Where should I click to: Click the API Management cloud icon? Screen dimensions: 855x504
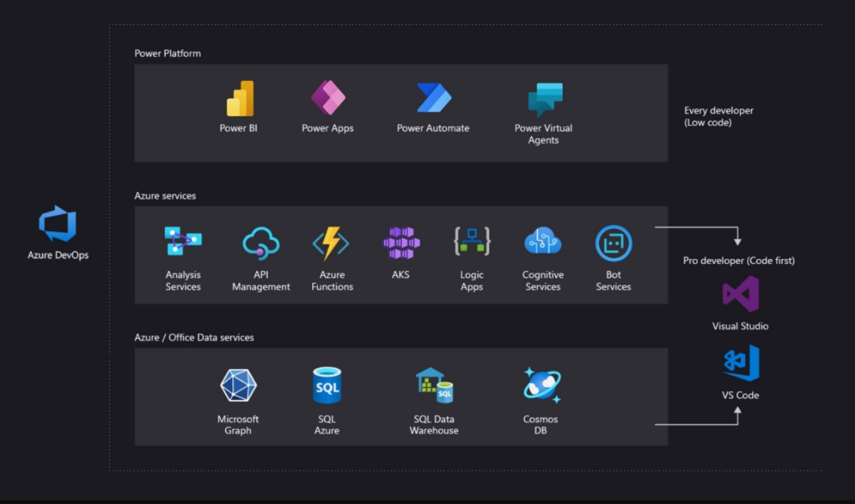point(261,244)
